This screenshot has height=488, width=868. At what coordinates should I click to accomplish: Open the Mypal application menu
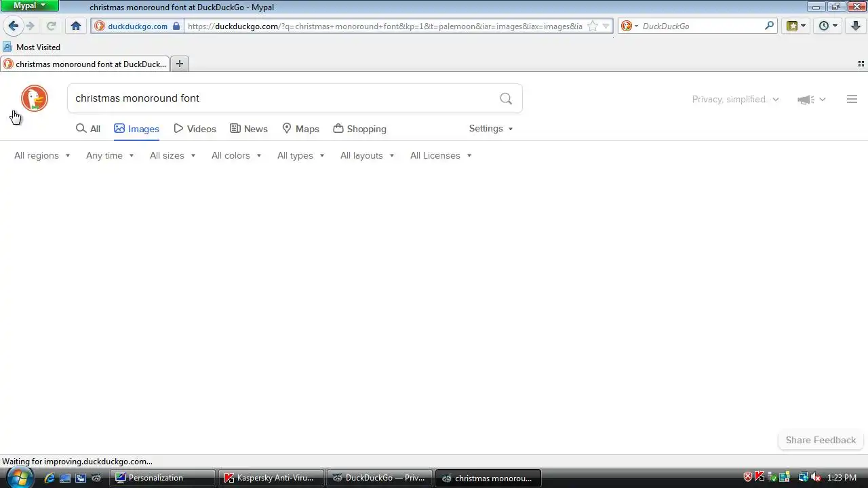click(29, 5)
